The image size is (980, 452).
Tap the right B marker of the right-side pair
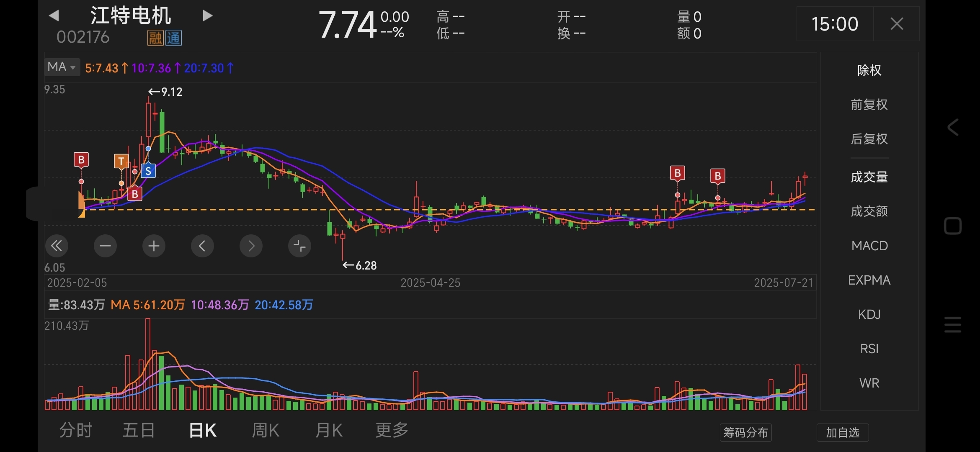coord(718,177)
